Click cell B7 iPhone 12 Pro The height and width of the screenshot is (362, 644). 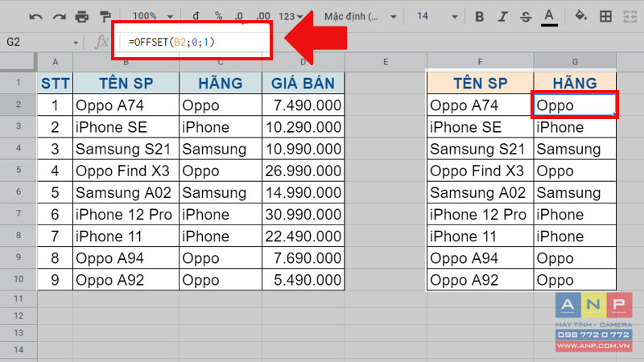[x=126, y=214]
